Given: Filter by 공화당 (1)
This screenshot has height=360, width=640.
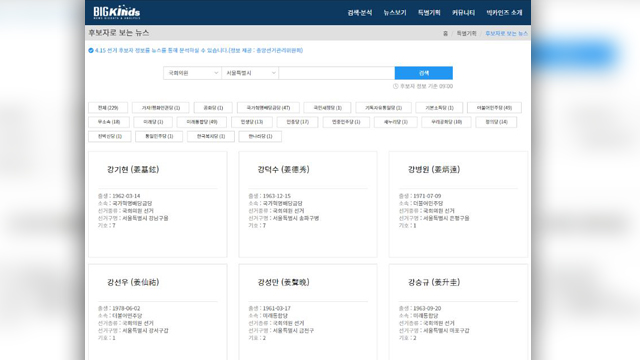Looking at the screenshot, I should tap(213, 108).
